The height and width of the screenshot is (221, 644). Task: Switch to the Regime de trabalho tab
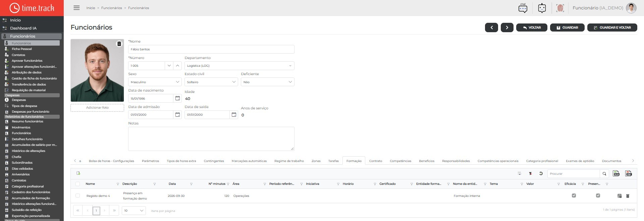pyautogui.click(x=289, y=161)
